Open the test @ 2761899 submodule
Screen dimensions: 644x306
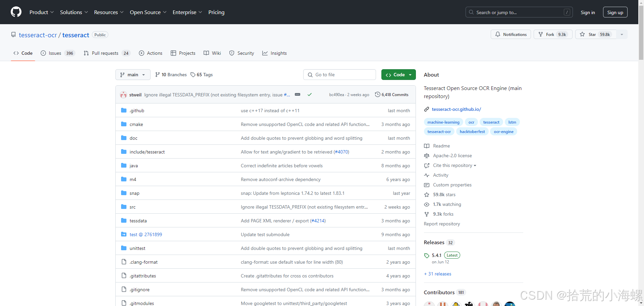(x=146, y=234)
